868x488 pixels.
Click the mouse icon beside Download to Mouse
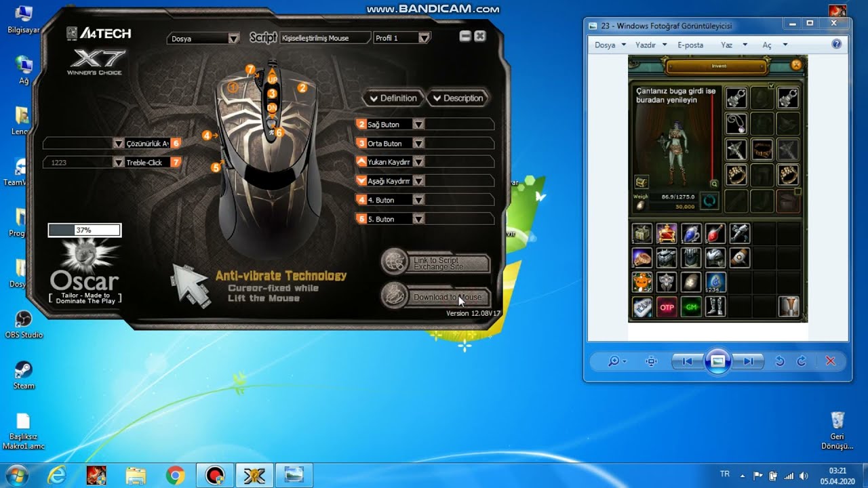click(394, 296)
